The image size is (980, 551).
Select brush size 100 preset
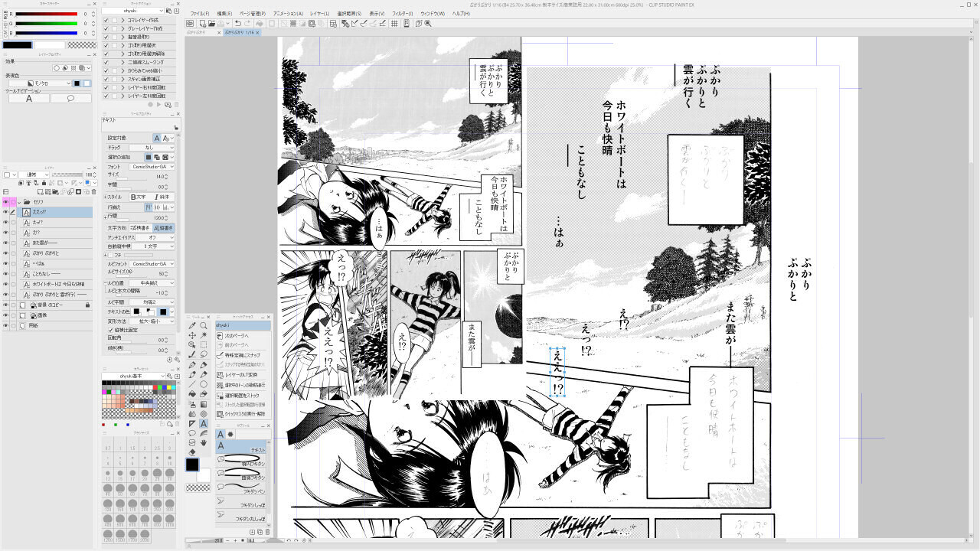tap(169, 489)
